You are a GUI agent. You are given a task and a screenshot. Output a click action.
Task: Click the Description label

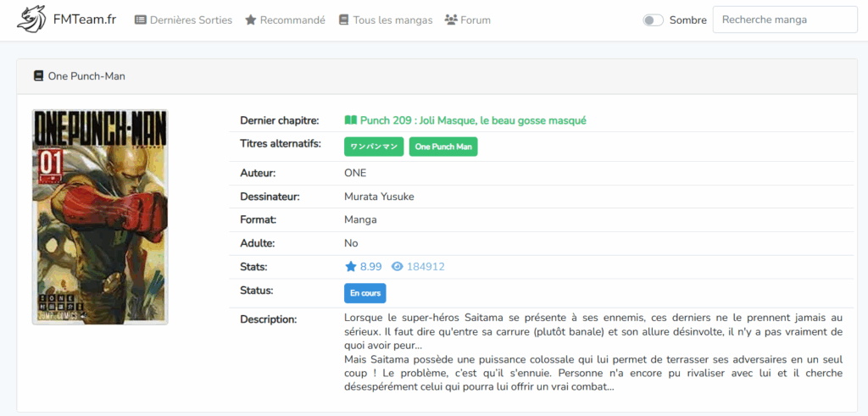[269, 319]
